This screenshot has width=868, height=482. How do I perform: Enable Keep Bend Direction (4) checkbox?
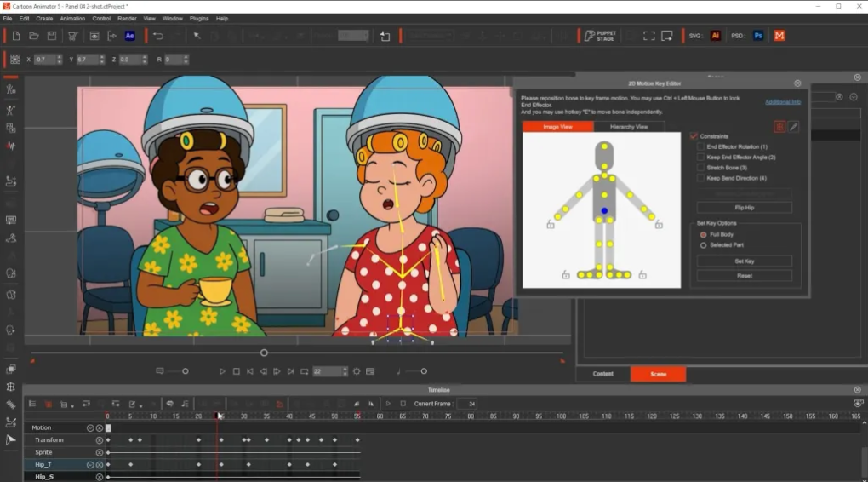[700, 178]
